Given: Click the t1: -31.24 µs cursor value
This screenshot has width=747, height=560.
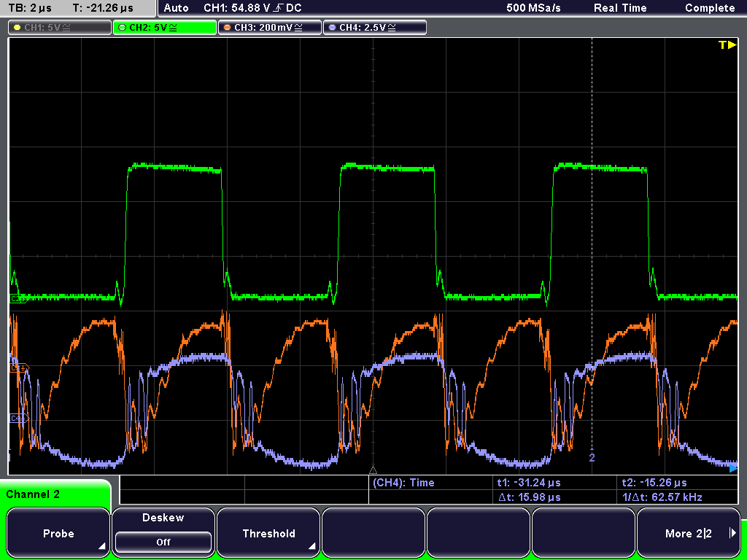Looking at the screenshot, I should point(529,483).
